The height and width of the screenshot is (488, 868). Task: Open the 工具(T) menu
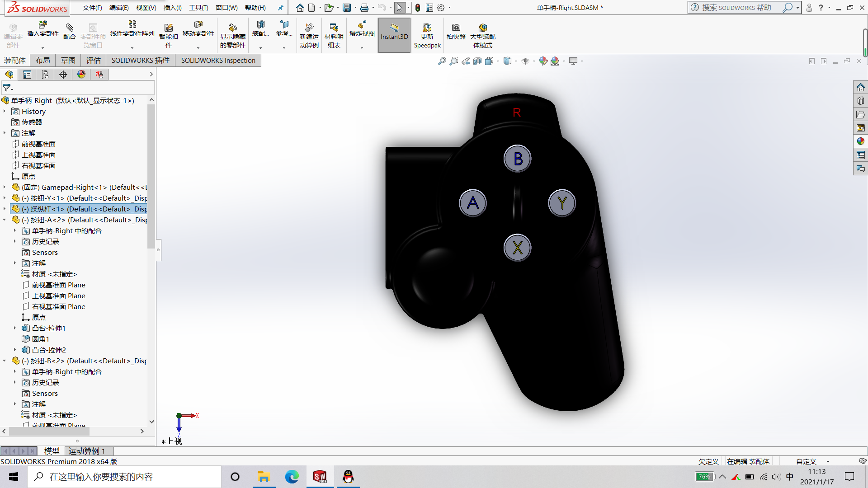198,8
